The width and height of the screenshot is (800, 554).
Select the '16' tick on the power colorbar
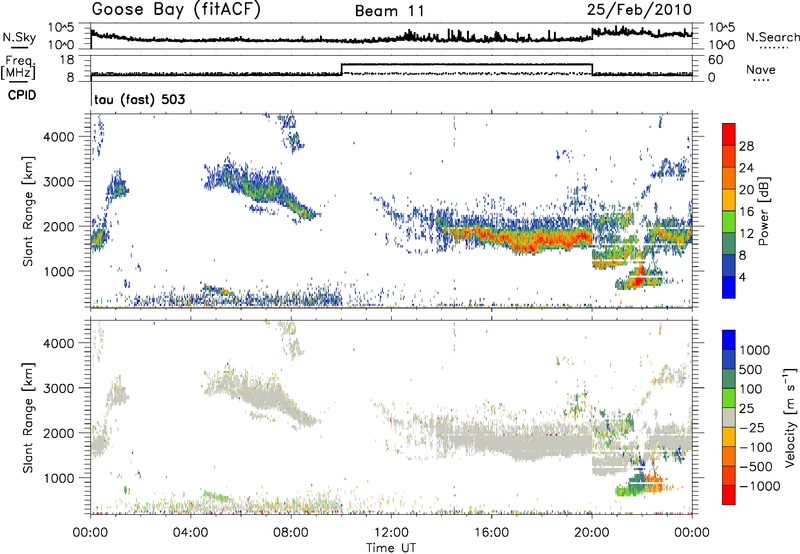click(746, 211)
